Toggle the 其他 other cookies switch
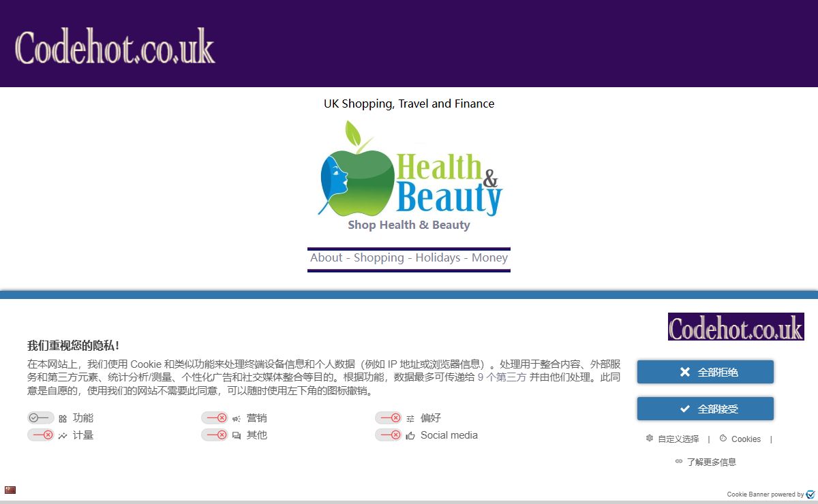The image size is (818, 504). pos(214,435)
